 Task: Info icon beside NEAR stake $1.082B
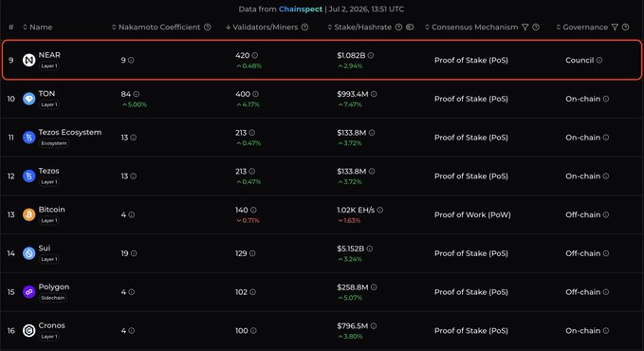(371, 55)
